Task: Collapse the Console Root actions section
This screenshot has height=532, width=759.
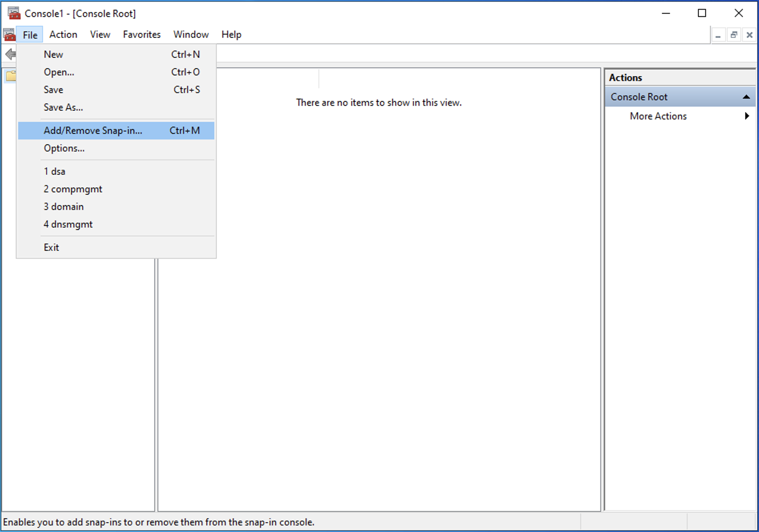Action: pos(746,97)
